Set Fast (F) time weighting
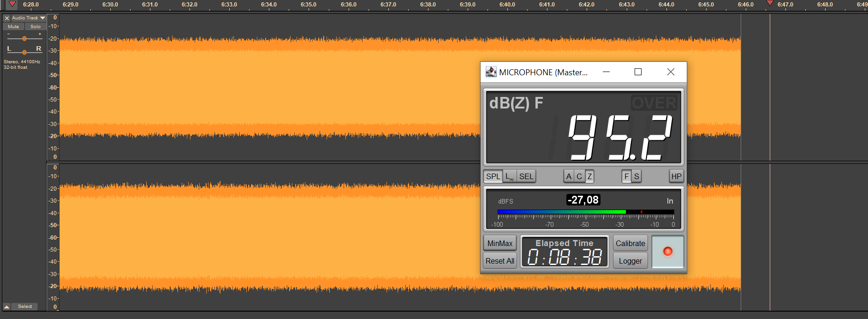This screenshot has width=868, height=319. click(626, 176)
